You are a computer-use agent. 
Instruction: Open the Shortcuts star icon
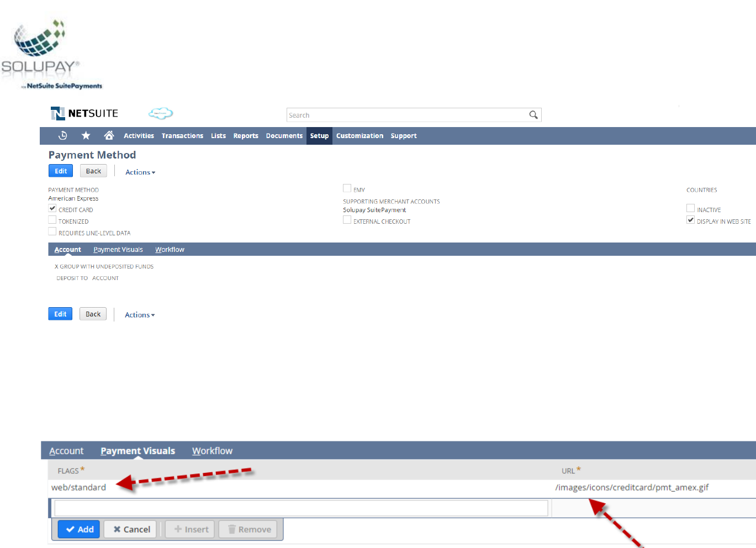tap(86, 135)
